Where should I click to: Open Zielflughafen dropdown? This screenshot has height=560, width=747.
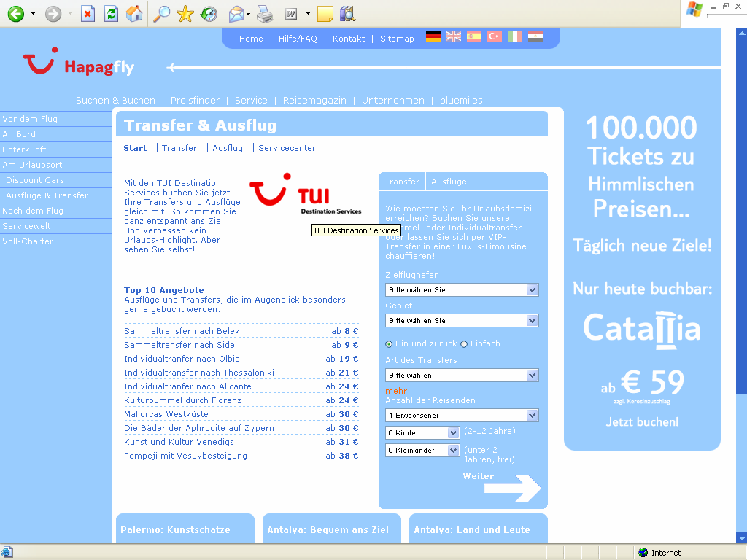click(462, 290)
